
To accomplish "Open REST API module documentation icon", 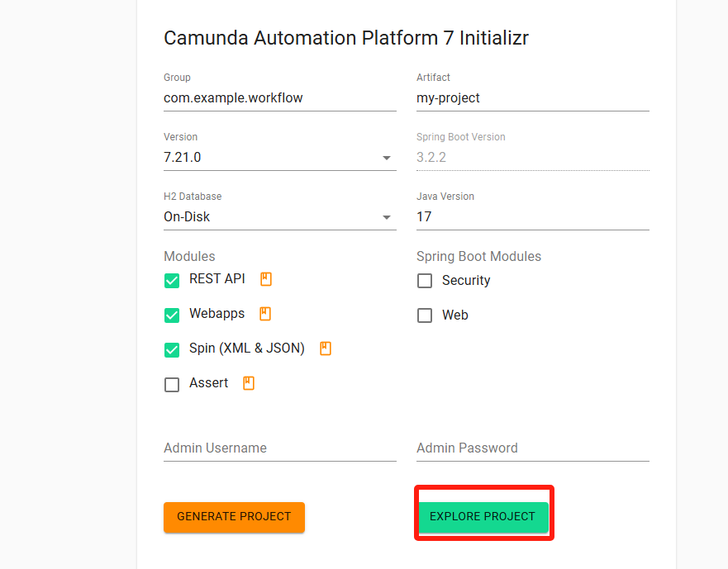I will coord(265,279).
